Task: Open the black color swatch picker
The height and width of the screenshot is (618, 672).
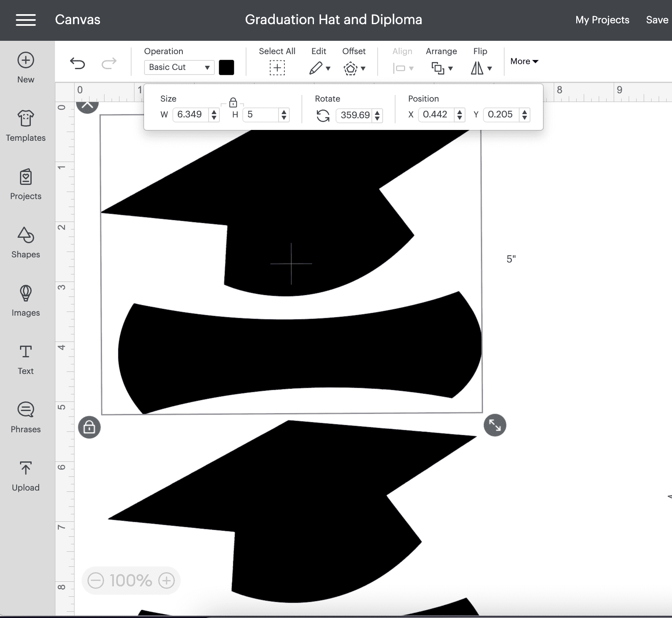Action: pyautogui.click(x=226, y=67)
